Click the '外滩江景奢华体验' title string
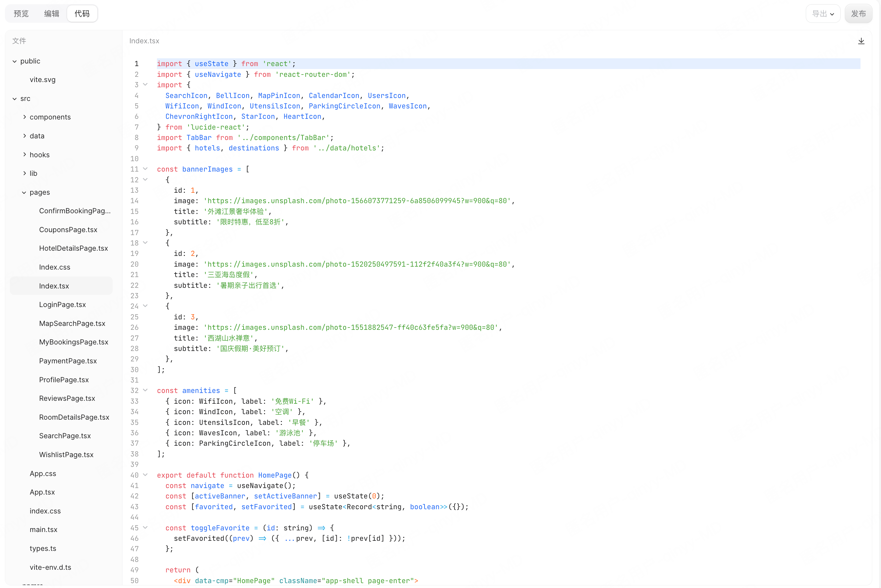The height and width of the screenshot is (588, 881). (235, 212)
